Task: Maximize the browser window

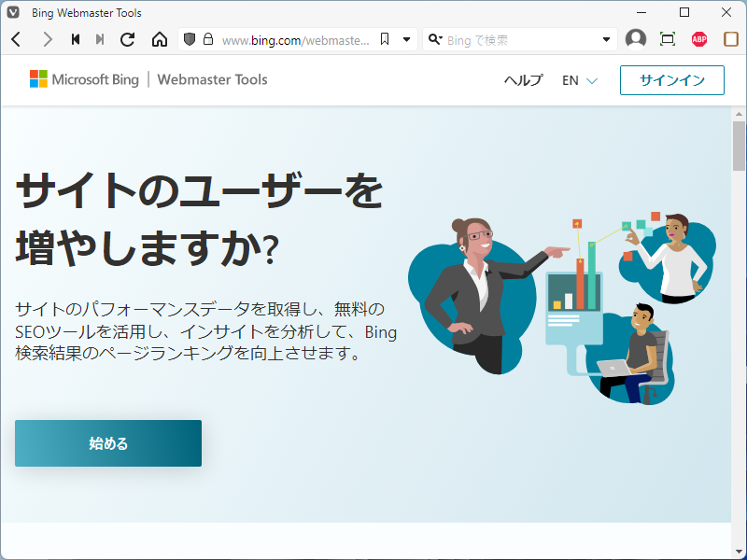Action: 684,12
